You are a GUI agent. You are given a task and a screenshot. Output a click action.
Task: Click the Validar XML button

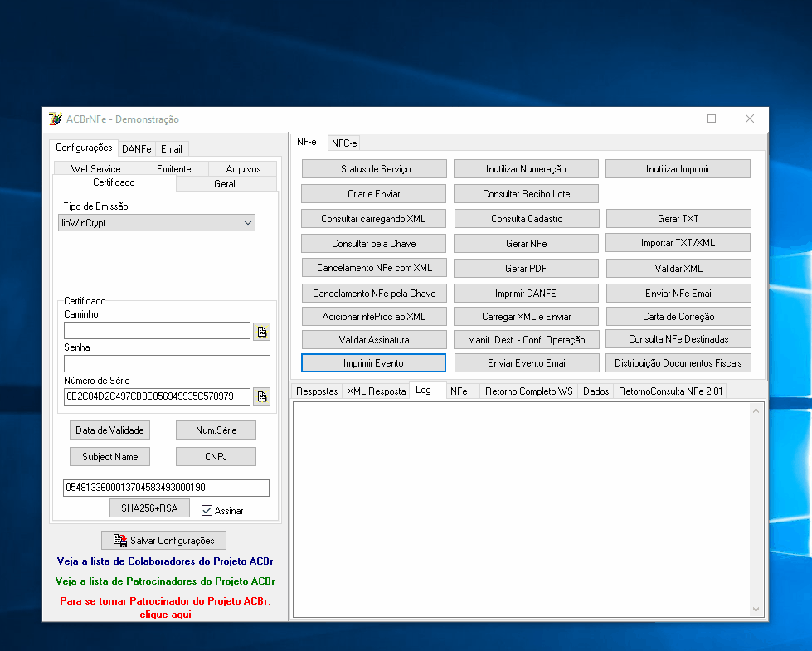click(x=679, y=268)
